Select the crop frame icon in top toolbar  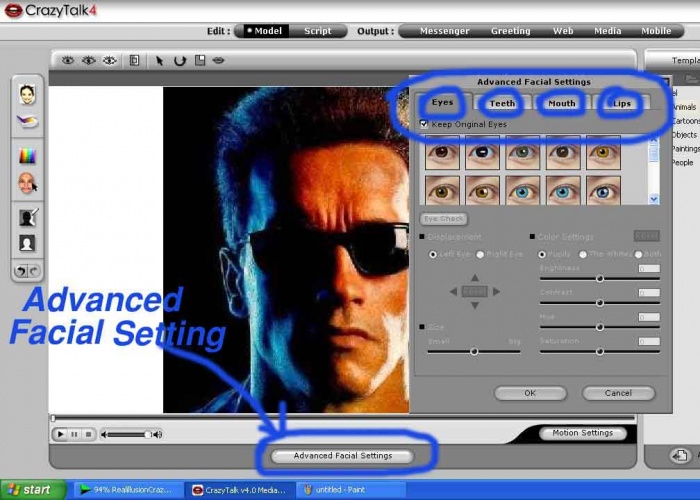(134, 60)
